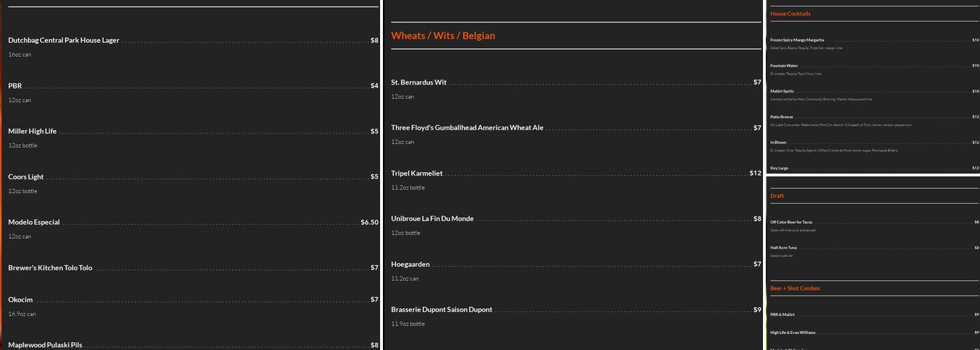The image size is (980, 350).
Task: Select the In Bloom cocktail
Action: click(778, 142)
